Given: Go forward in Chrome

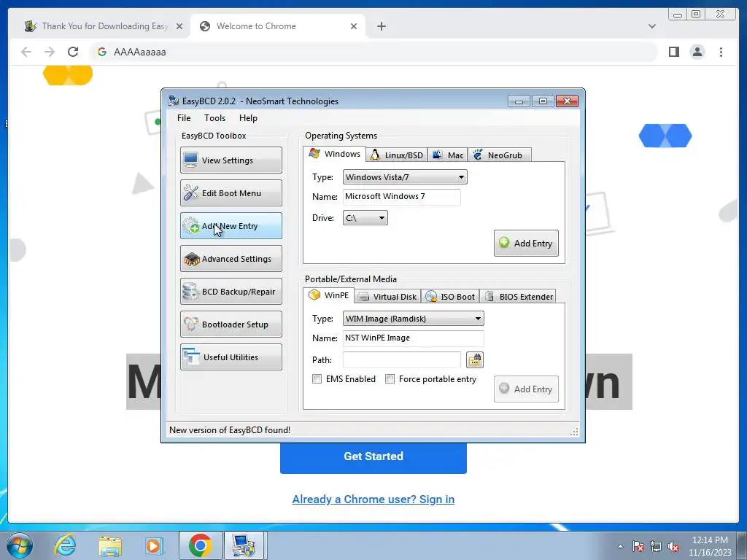Looking at the screenshot, I should coord(50,52).
